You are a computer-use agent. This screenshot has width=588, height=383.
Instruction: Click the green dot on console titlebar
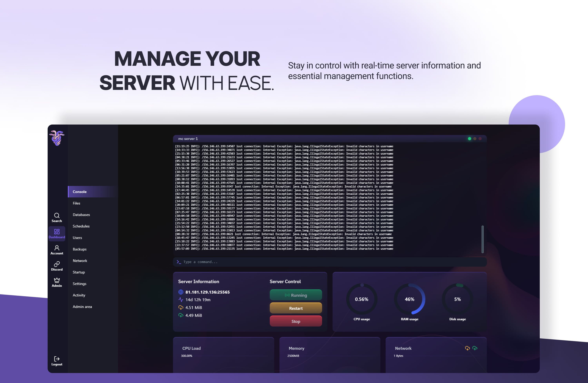[469, 139]
